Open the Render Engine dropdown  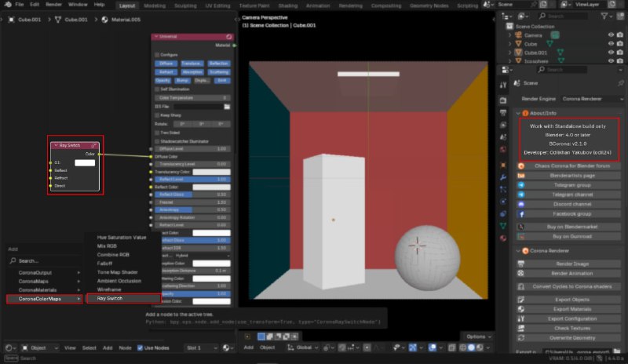592,99
